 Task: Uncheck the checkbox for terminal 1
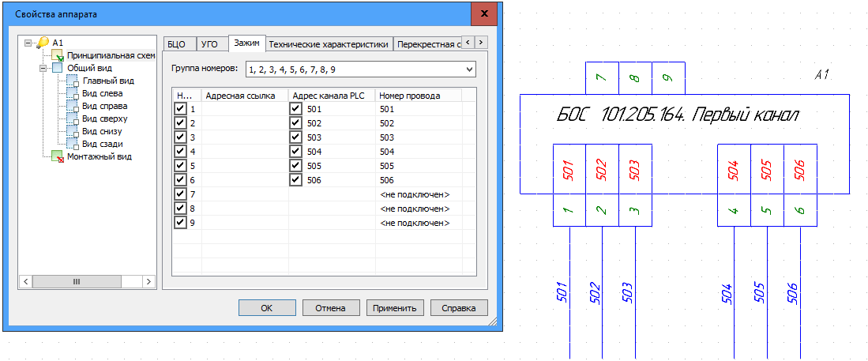point(180,110)
